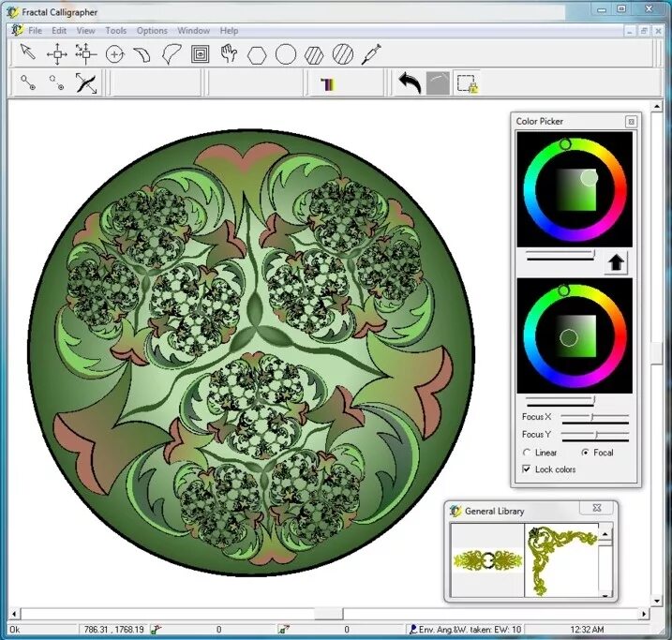The width and height of the screenshot is (672, 640).
Task: Choose the move tool with four arrows
Action: tap(57, 54)
